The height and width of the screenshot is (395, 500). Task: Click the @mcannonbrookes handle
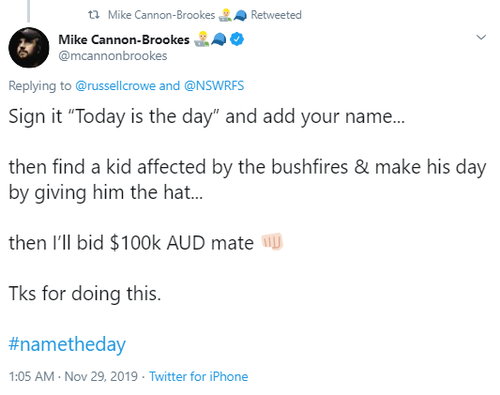113,56
